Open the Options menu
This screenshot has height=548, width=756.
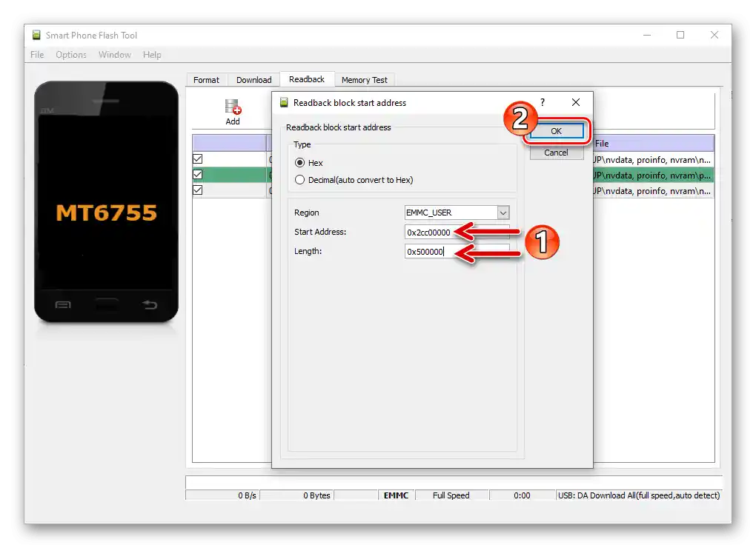(71, 54)
